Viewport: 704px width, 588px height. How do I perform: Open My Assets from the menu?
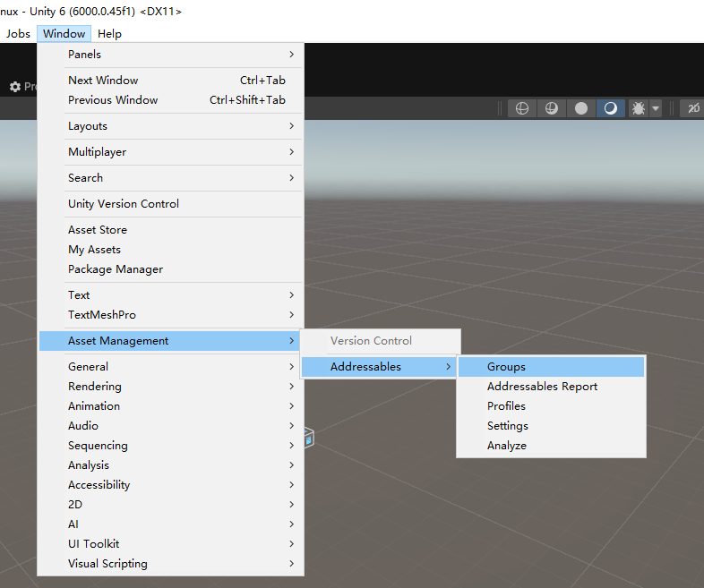(170, 250)
